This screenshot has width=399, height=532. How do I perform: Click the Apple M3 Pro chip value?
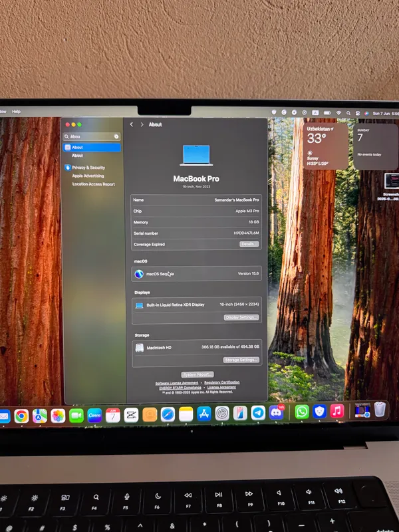pyautogui.click(x=247, y=211)
